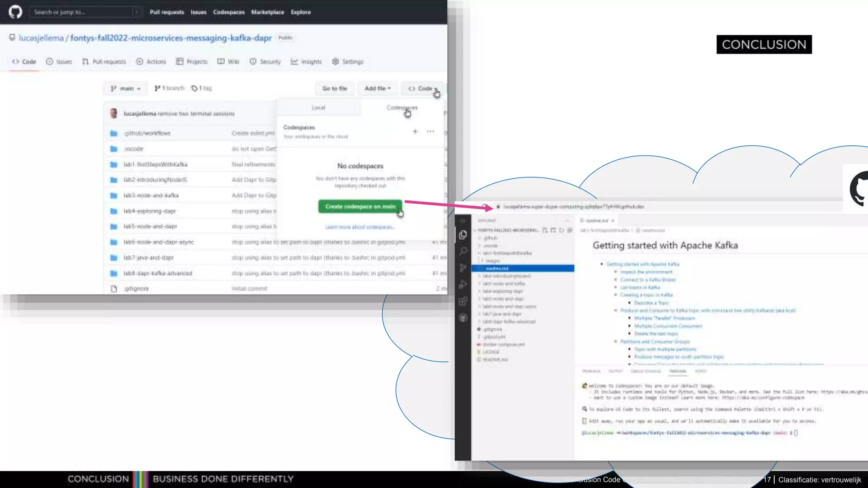Click Refresh Explorer icon in file tree header
868x488 pixels.
561,230
